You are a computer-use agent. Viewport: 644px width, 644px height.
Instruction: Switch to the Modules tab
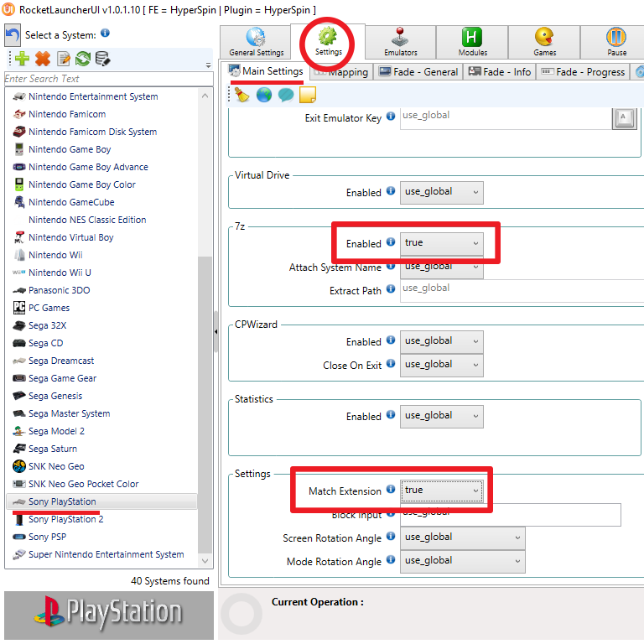coord(472,41)
